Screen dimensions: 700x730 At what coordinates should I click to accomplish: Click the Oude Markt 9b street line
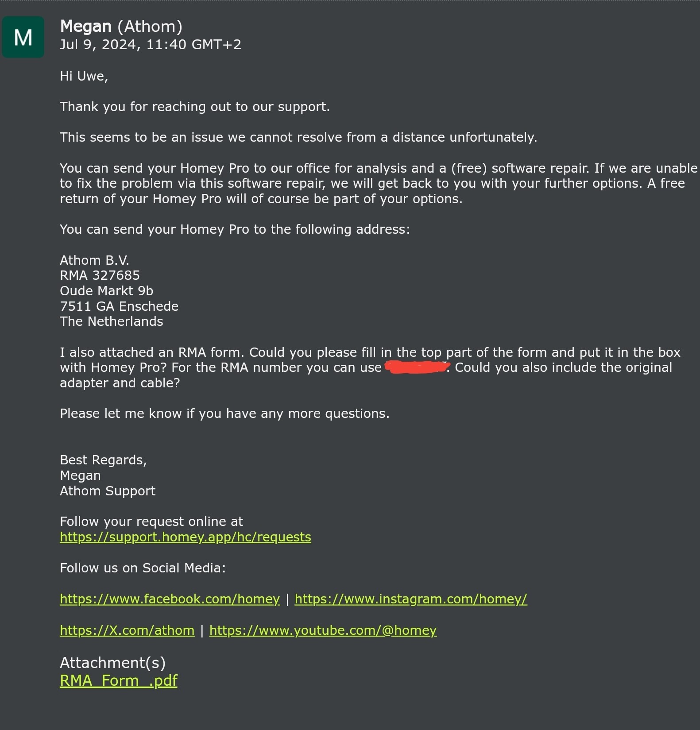(x=106, y=291)
